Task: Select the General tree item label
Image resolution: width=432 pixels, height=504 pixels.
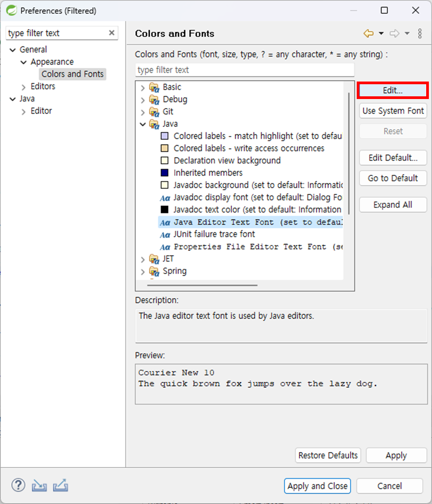Action: tap(33, 49)
